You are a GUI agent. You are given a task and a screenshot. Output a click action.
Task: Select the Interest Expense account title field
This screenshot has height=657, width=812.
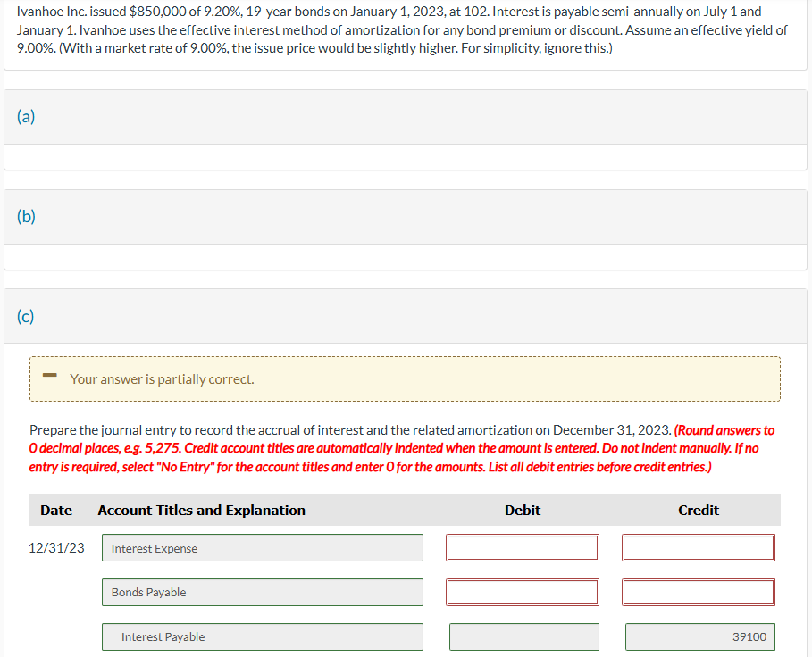(x=262, y=547)
